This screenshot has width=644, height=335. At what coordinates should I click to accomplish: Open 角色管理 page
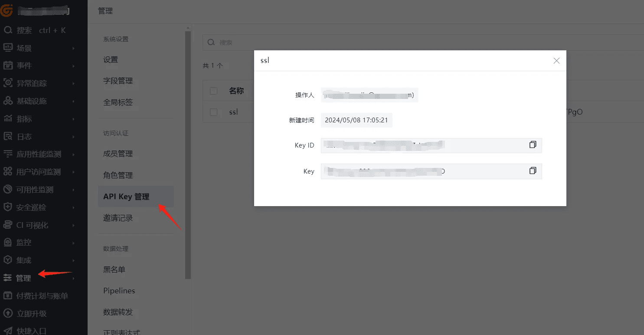118,175
